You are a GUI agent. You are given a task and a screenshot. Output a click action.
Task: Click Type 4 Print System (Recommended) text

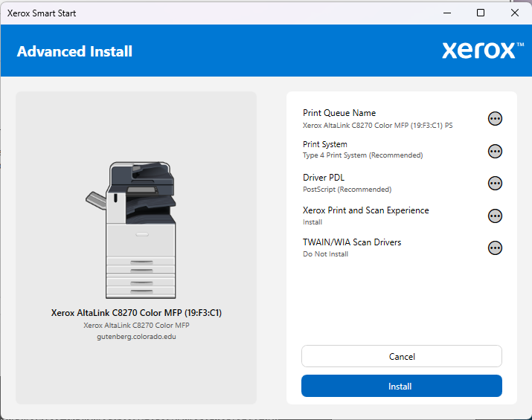pyautogui.click(x=362, y=155)
